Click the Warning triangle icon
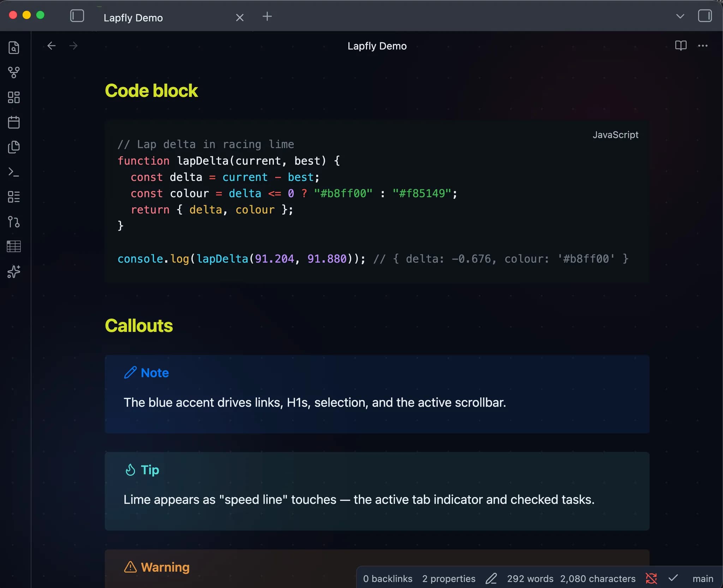 (x=130, y=567)
